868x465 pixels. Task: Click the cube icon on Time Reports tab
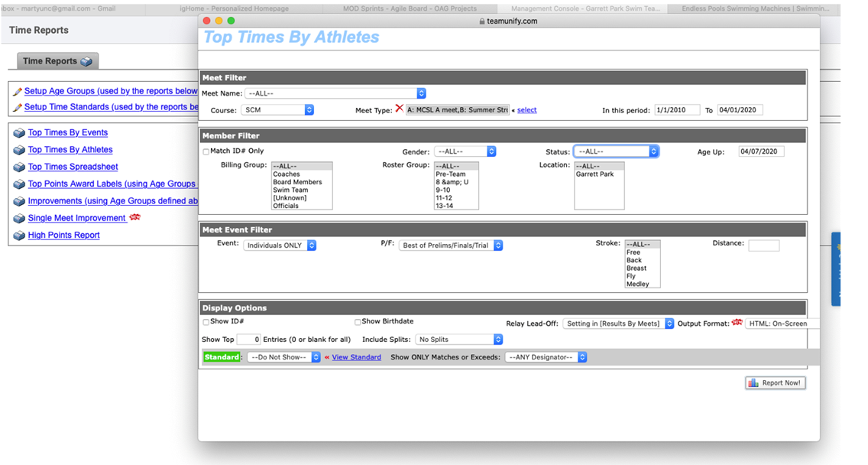tap(86, 61)
